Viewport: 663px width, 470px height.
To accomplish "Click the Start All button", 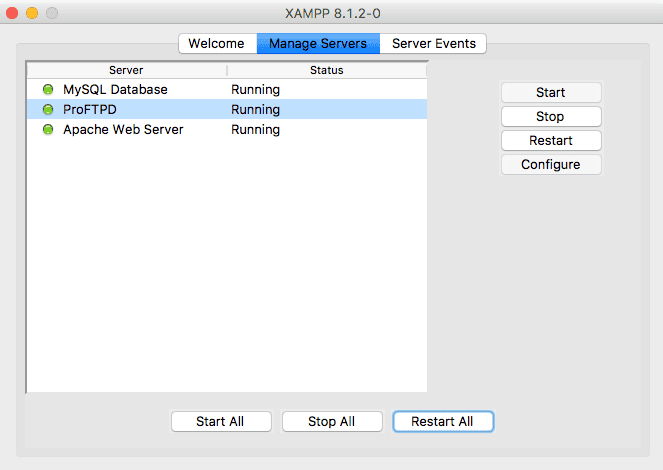I will coord(220,421).
